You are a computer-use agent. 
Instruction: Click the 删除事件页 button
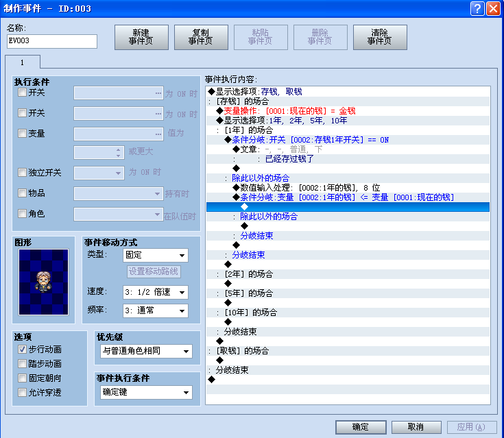coord(320,37)
